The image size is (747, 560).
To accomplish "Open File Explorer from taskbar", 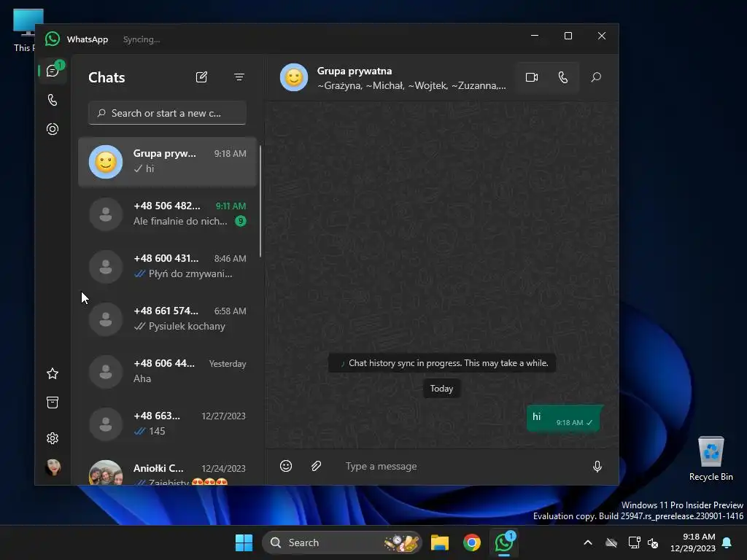I will click(440, 542).
